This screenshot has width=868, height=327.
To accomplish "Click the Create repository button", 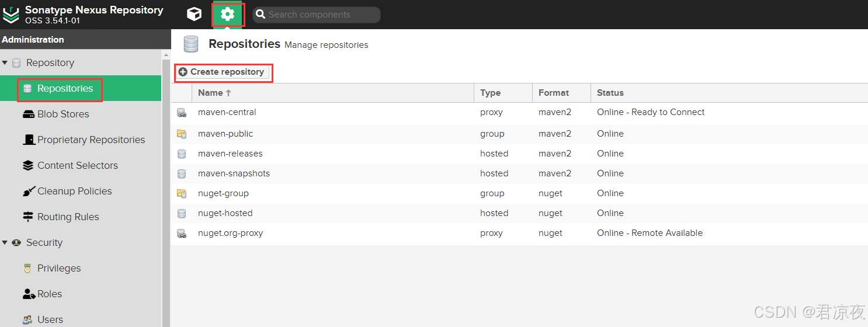I will (x=222, y=72).
